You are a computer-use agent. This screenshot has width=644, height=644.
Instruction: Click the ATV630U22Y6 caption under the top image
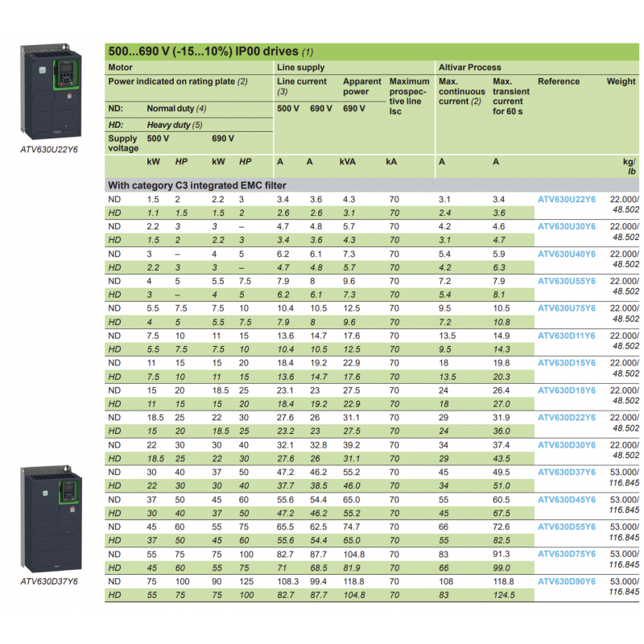[49, 148]
